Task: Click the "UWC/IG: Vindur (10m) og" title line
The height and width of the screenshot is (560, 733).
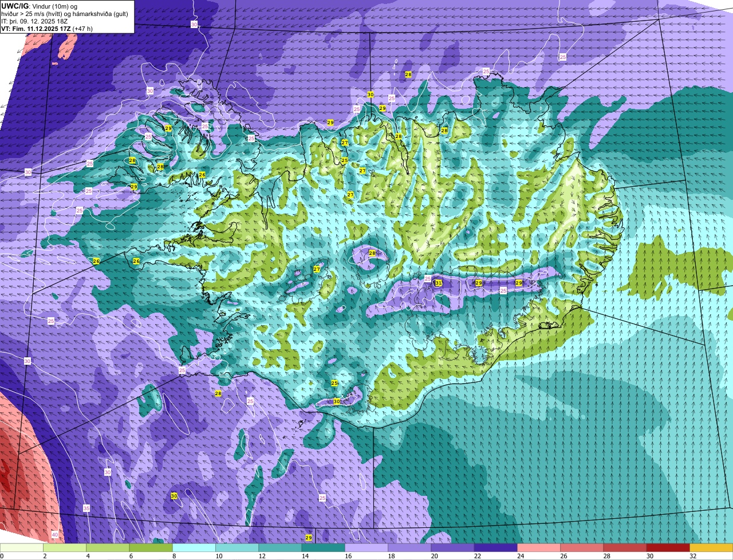Action: [39, 6]
